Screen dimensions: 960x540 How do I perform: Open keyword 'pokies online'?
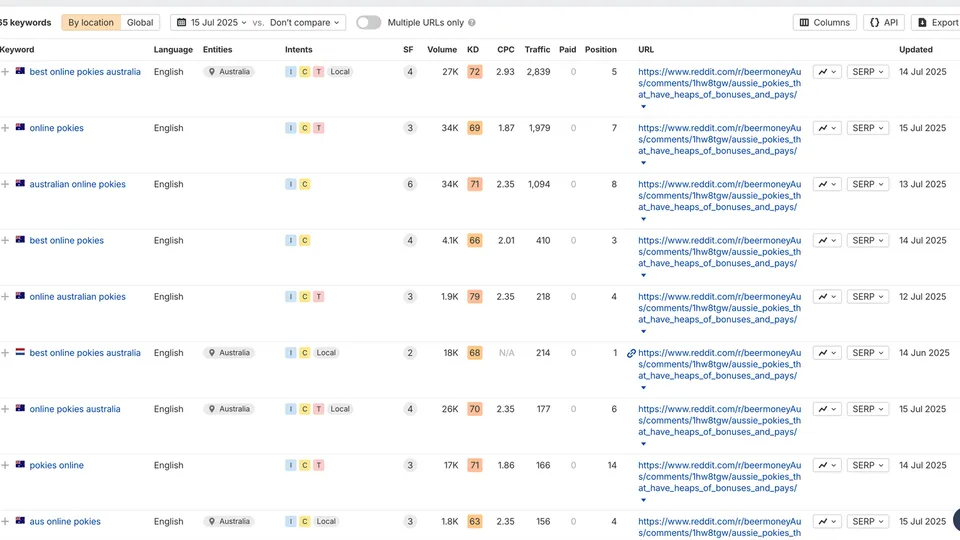[x=56, y=465]
